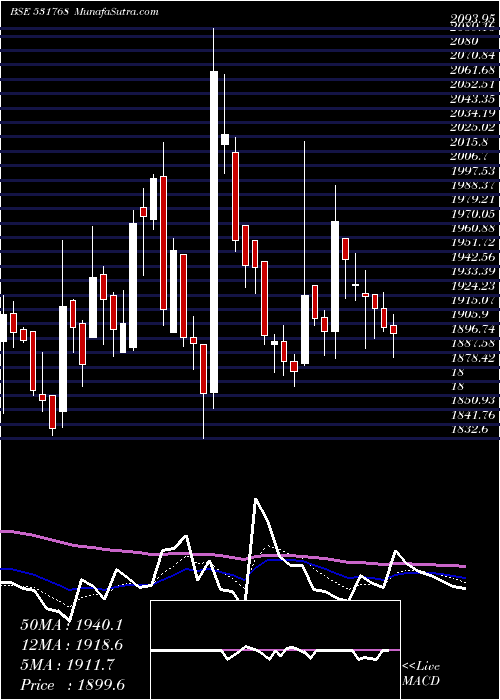
Task: Select the 2093.95 price axis label
Action: 473,18
